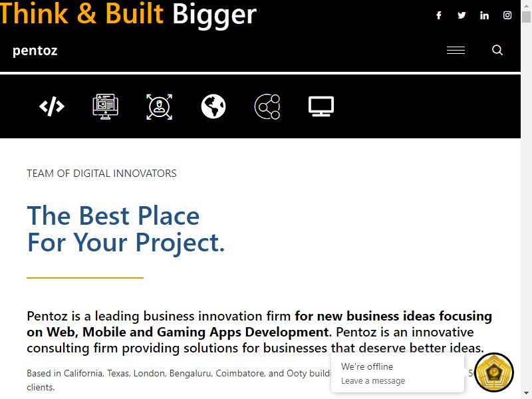
Task: Open the gold pentagon chat widget
Action: (494, 372)
